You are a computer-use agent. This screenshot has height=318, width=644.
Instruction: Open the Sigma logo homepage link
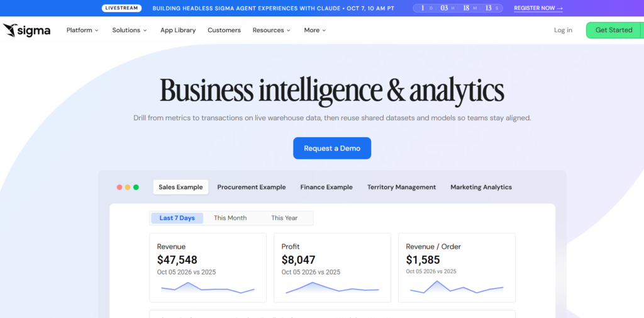pos(26,30)
